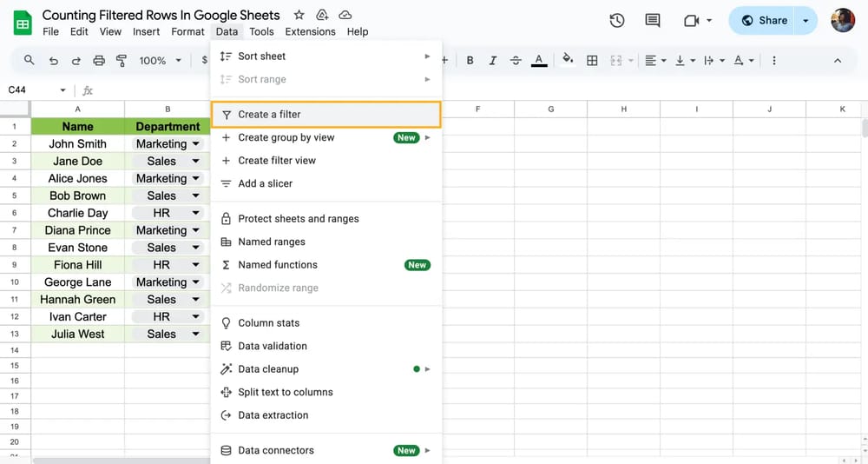Viewport: 868px width, 464px height.
Task: Click the undo arrow in the toolbar
Action: (x=54, y=61)
